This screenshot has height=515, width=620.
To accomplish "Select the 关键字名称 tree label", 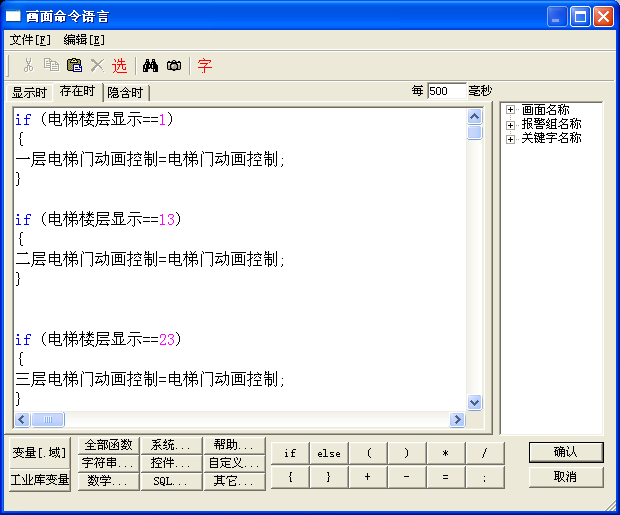I will (551, 138).
